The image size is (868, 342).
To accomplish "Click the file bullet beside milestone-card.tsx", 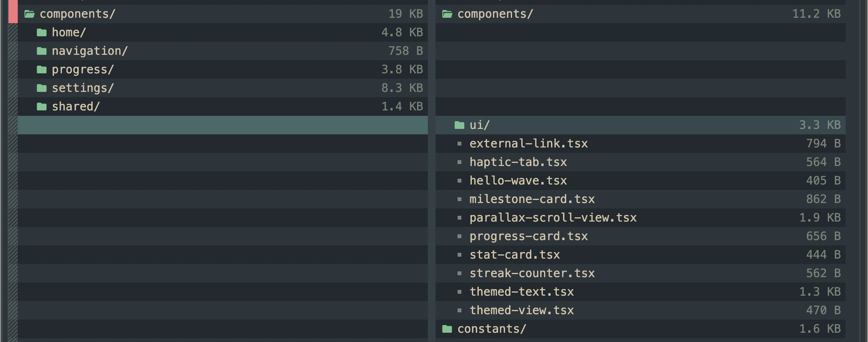I will 459,199.
